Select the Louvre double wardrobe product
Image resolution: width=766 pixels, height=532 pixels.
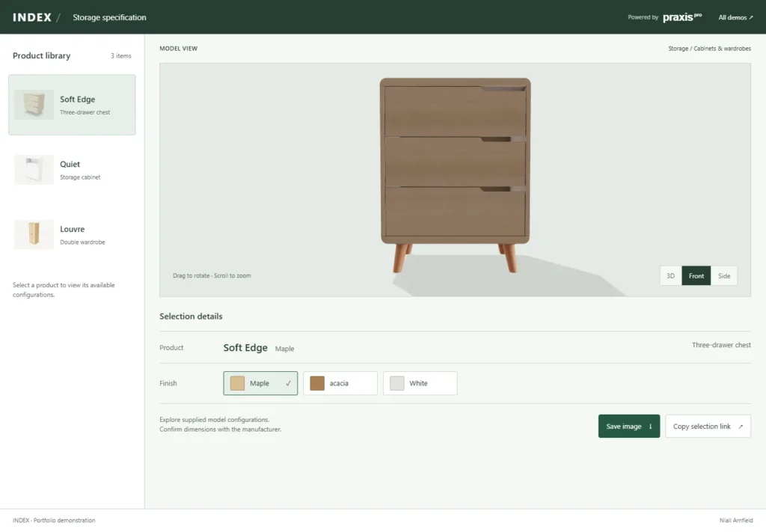click(x=72, y=234)
